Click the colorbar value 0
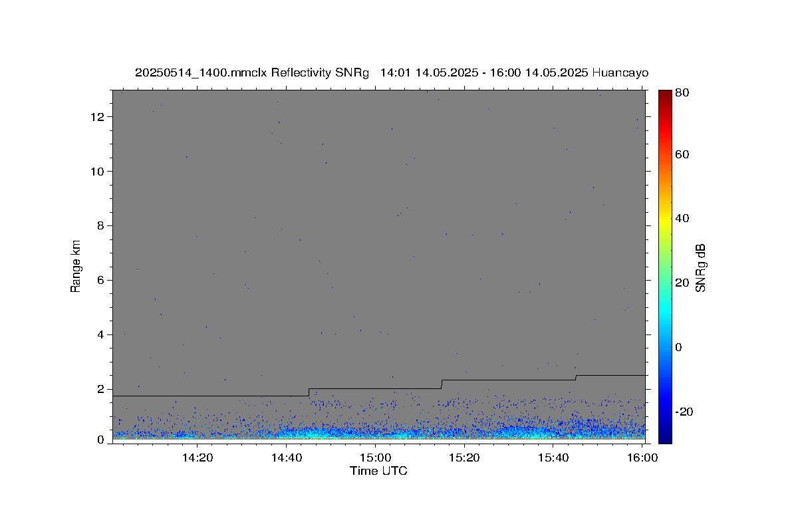The image size is (798, 532). click(679, 348)
